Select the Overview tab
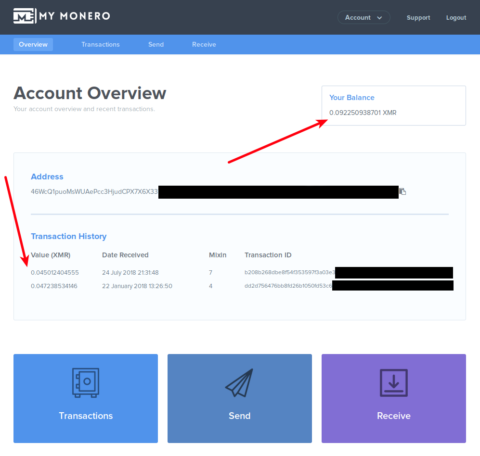 (x=33, y=44)
